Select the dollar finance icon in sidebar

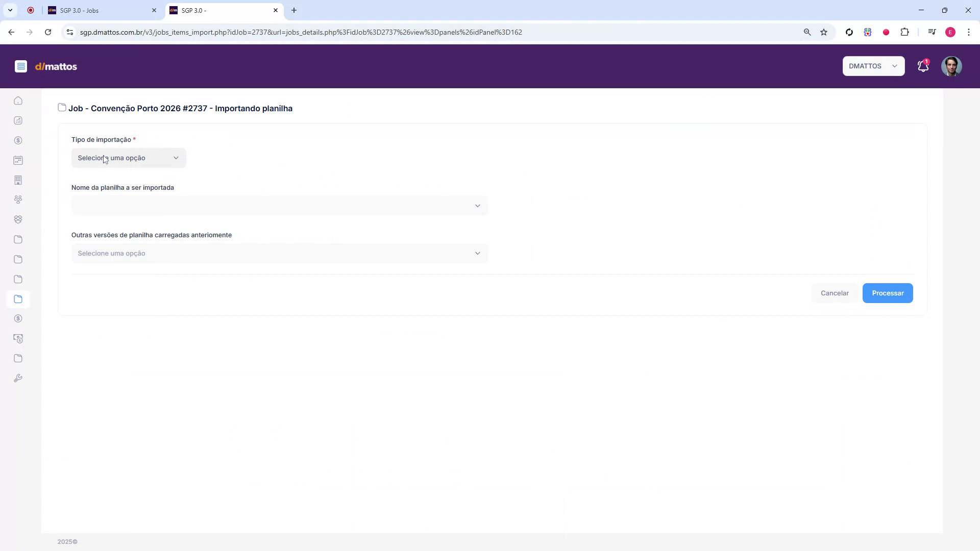point(18,140)
